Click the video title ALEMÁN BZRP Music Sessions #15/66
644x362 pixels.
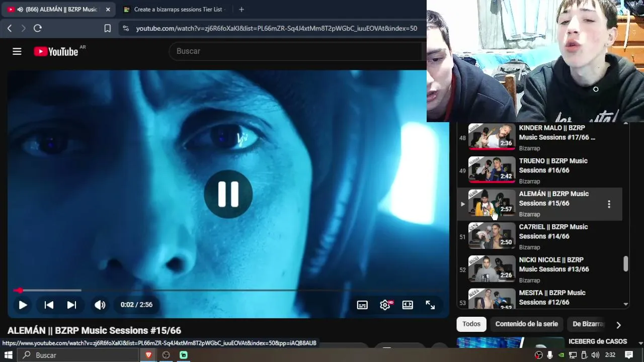pyautogui.click(x=94, y=331)
